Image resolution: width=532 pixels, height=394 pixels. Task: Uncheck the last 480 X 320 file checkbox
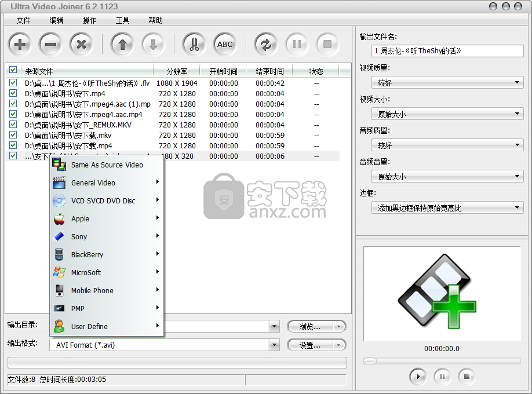pyautogui.click(x=13, y=156)
